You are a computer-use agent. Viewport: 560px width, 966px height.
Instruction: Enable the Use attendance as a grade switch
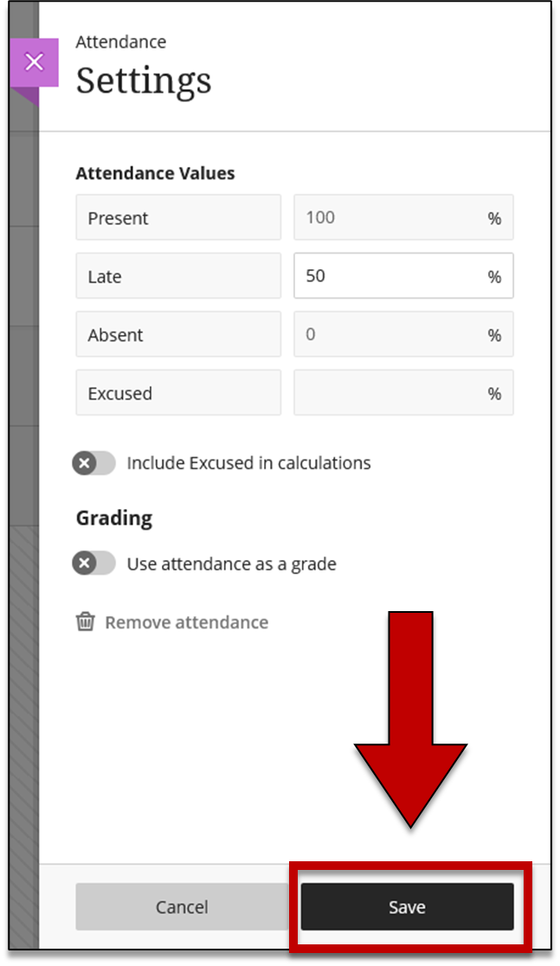(x=93, y=564)
